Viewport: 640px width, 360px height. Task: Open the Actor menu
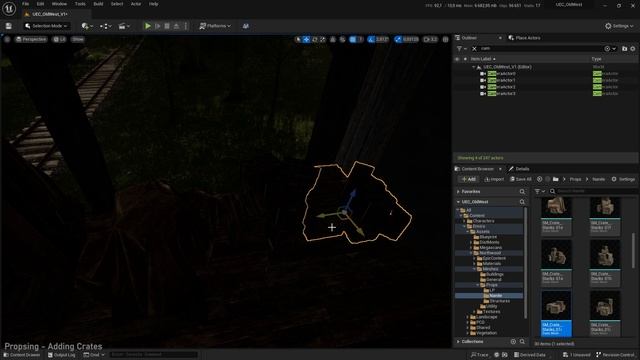point(136,4)
